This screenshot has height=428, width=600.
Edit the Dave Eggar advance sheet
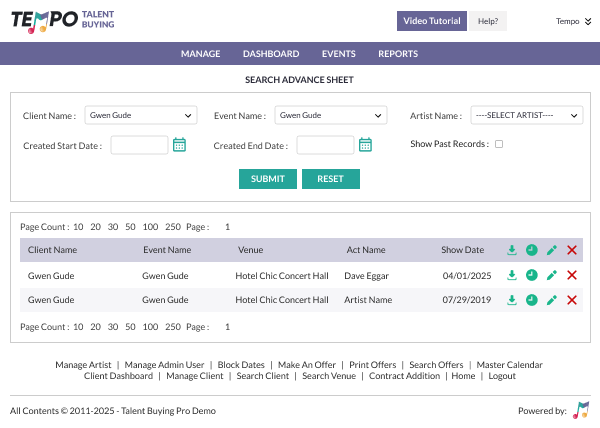pyautogui.click(x=552, y=275)
